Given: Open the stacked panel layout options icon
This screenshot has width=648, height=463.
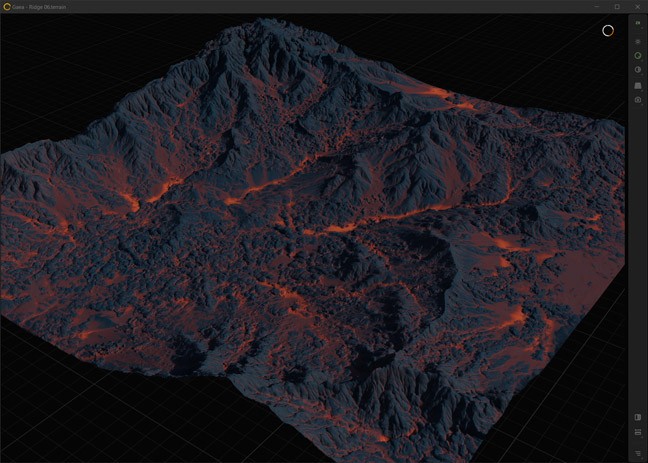Looking at the screenshot, I should pyautogui.click(x=638, y=432).
